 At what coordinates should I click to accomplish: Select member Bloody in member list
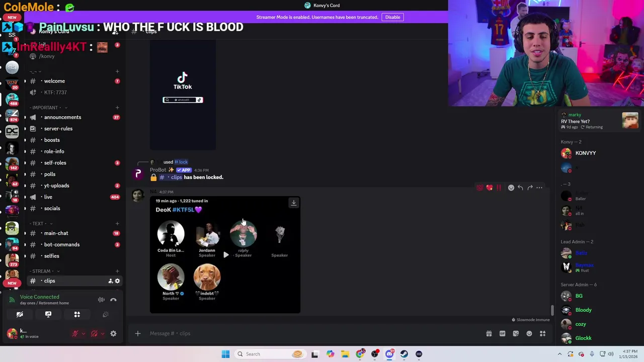coord(599,310)
